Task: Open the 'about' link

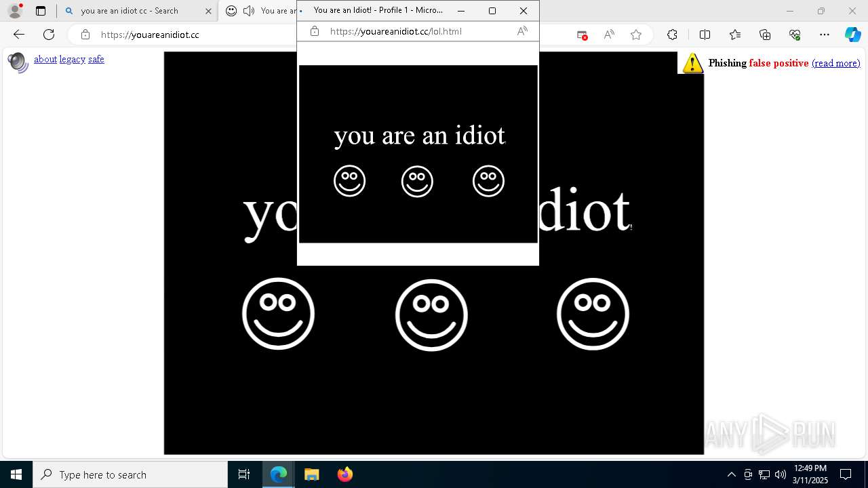Action: pos(45,60)
